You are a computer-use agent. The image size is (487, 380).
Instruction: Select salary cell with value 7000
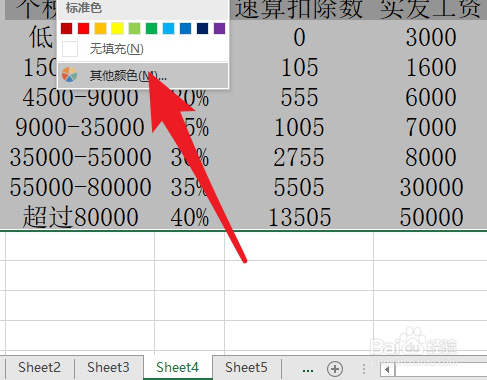[430, 127]
